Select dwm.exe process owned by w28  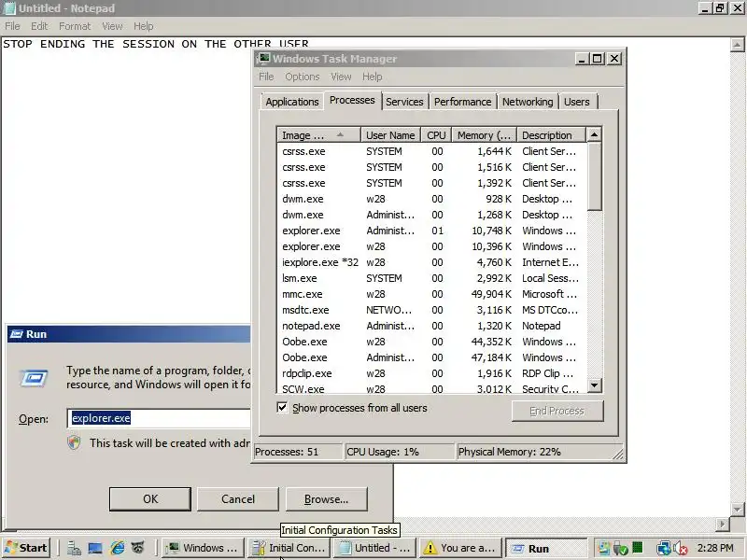(x=431, y=199)
